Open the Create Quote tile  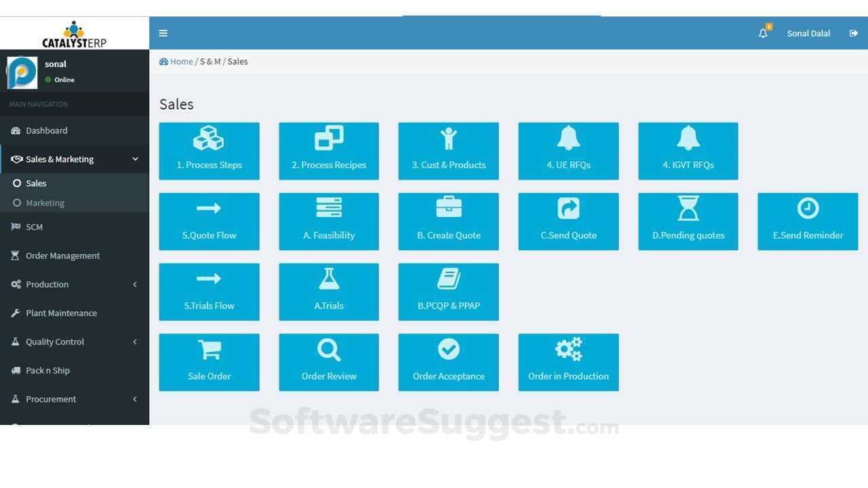point(448,221)
